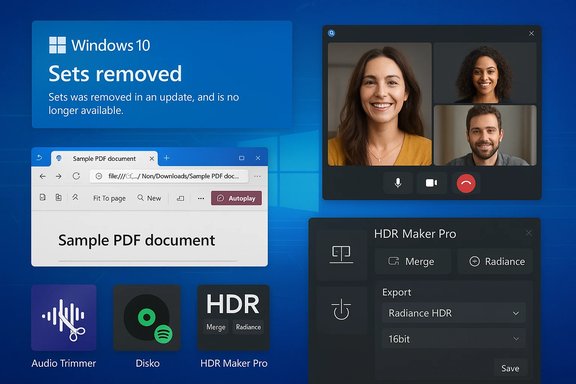Viewport: 576px width, 384px height.
Task: Click the "Disko" caption
Action: (147, 363)
